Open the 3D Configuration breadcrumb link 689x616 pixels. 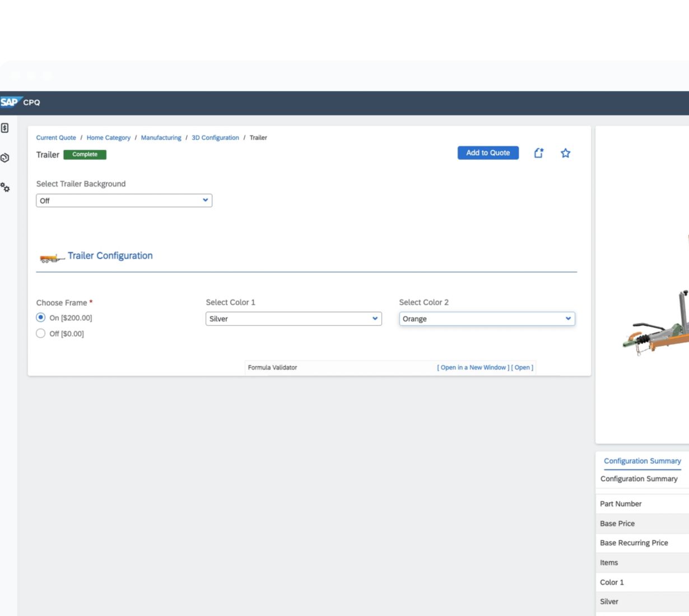pyautogui.click(x=215, y=138)
